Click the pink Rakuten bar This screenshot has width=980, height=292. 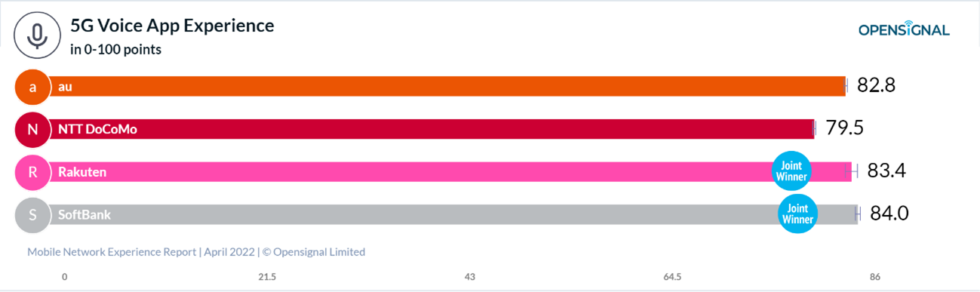(x=450, y=172)
